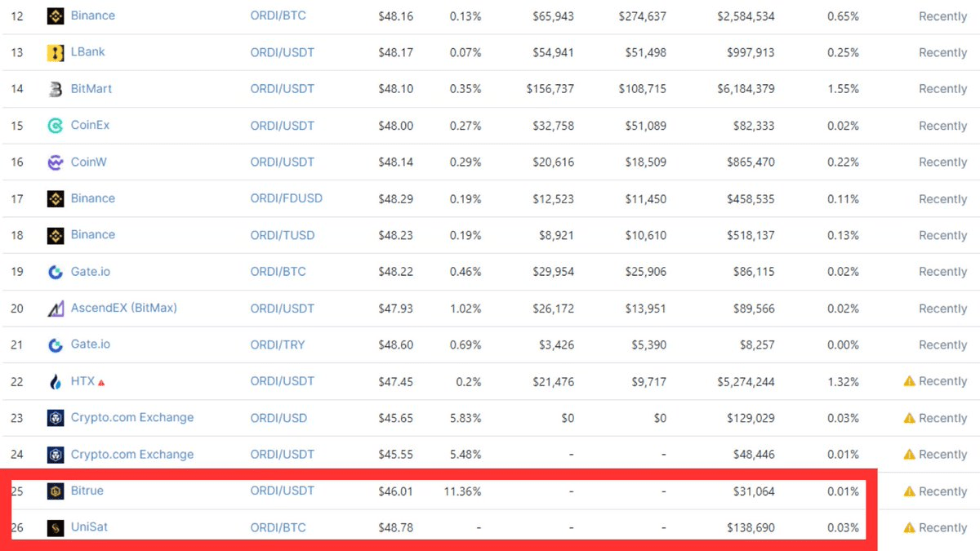Open the UniSat exchange link

89,527
